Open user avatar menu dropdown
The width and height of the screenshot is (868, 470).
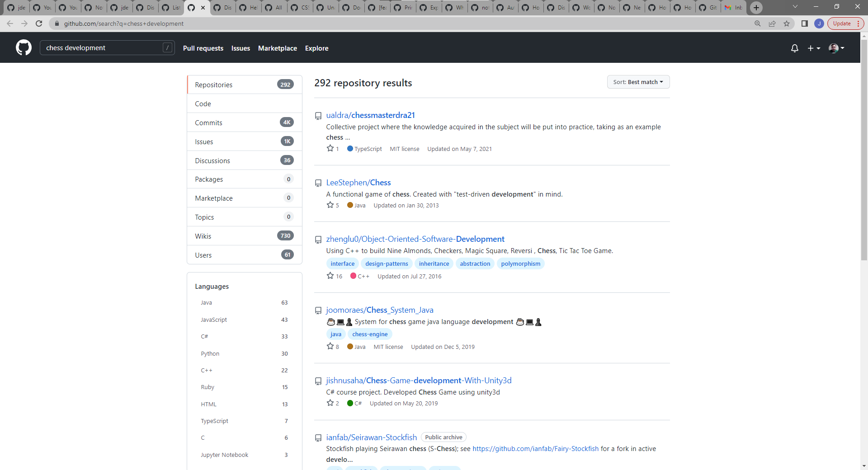836,48
